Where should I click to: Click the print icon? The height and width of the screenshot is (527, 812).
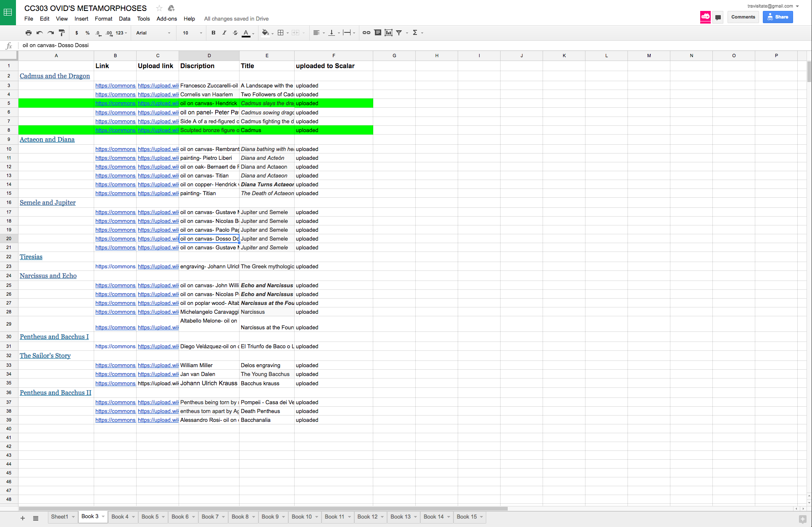pyautogui.click(x=29, y=33)
